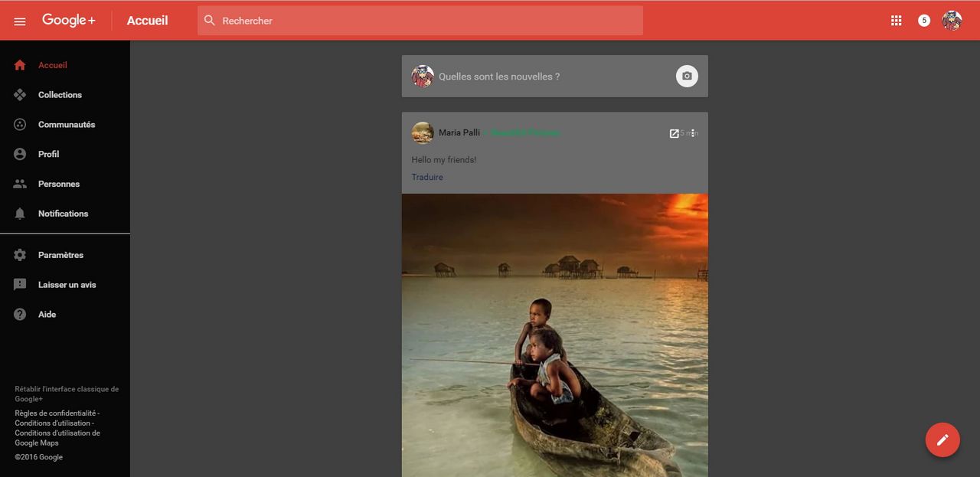Click the search magnifier icon
Screen dimensions: 980x477
(210, 21)
